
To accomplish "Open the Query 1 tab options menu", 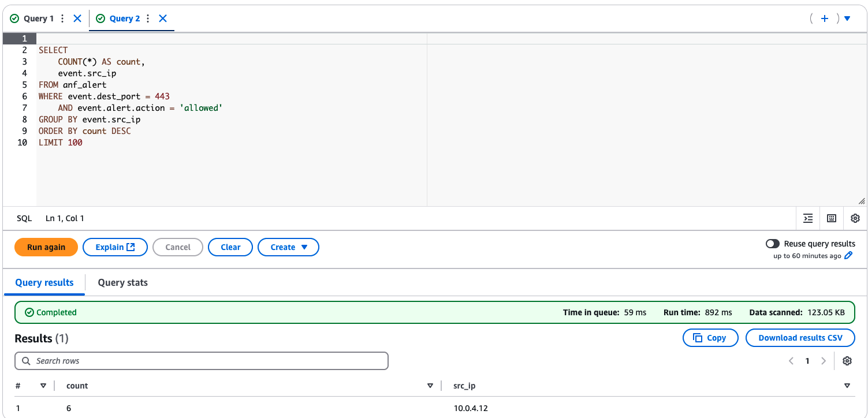I will click(x=62, y=18).
